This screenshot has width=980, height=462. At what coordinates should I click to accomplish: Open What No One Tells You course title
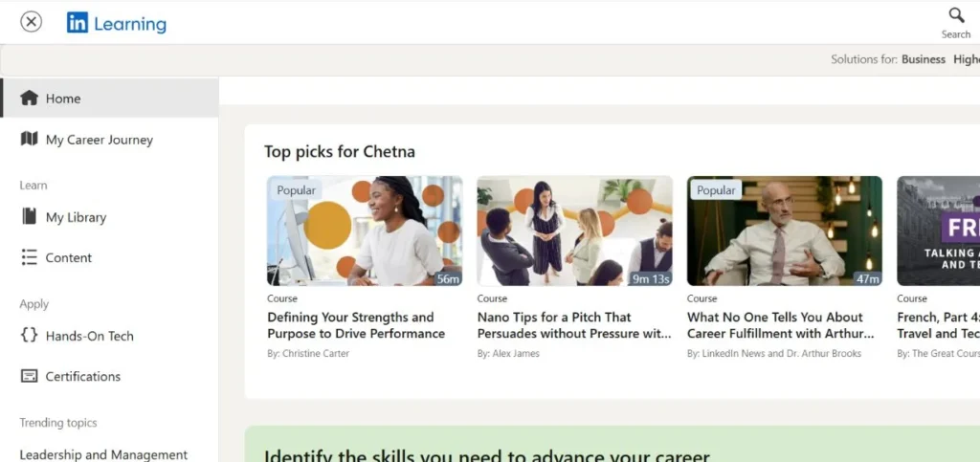pyautogui.click(x=781, y=325)
